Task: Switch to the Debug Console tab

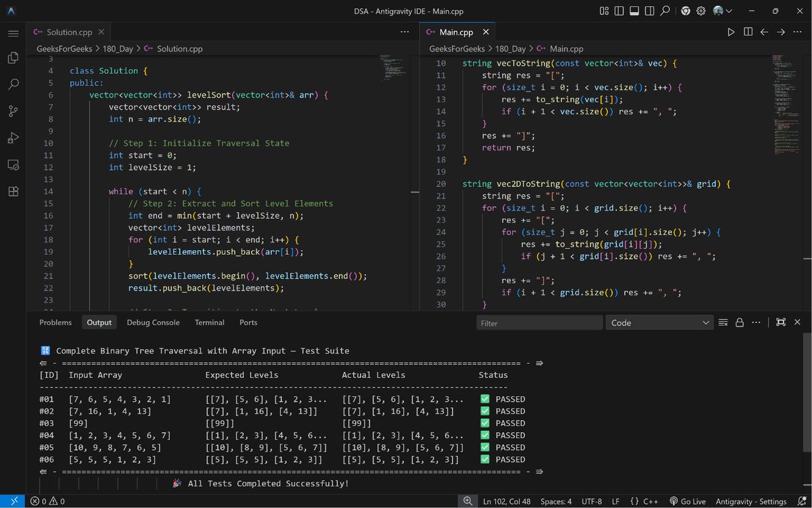Action: [x=153, y=322]
